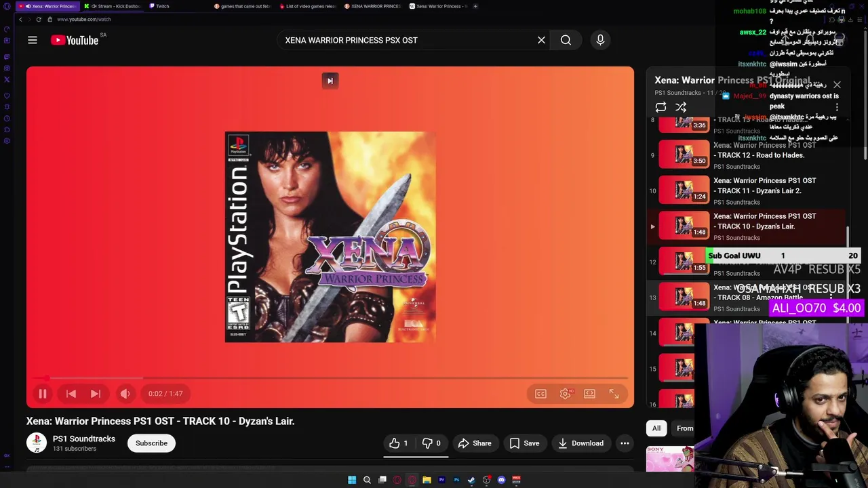This screenshot has height=488, width=868.
Task: Toggle loop playlist
Action: point(660,107)
